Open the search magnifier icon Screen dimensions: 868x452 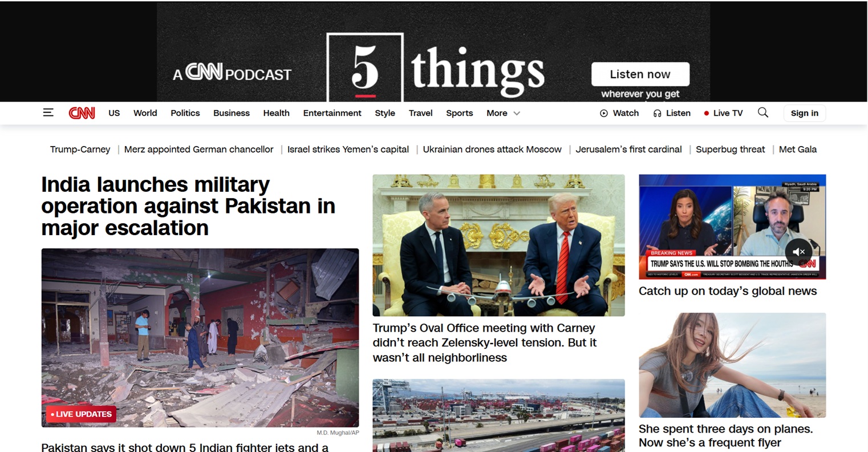pos(762,113)
